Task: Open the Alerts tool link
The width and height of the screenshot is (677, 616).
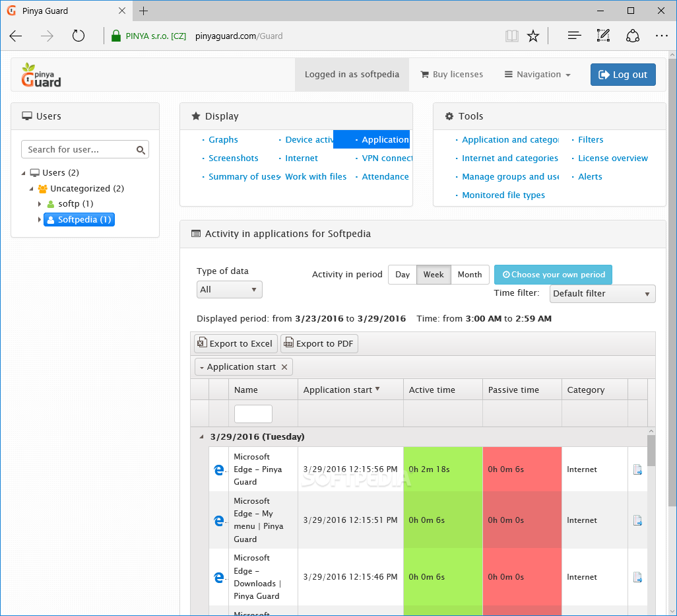Action: [590, 177]
